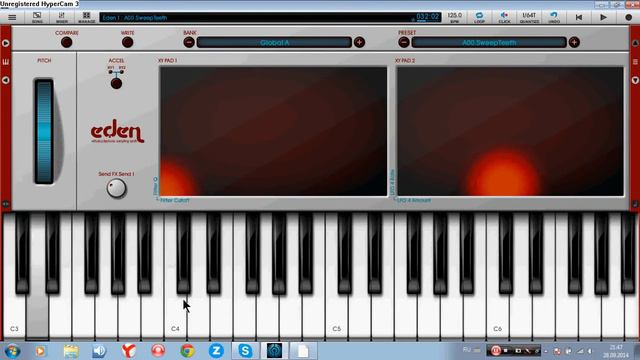Click the Filter Cutoff axis label
The height and width of the screenshot is (360, 640).
pyautogui.click(x=175, y=200)
